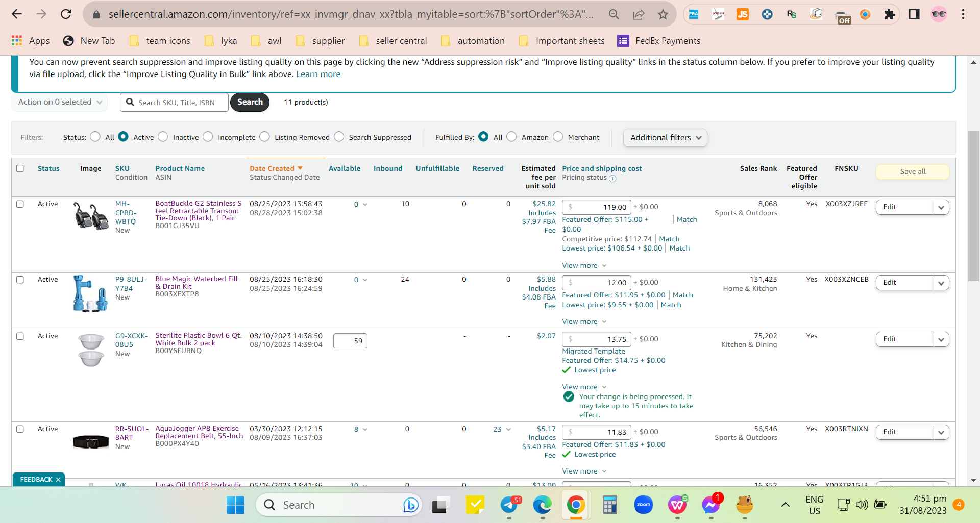Open Edit dropdown arrow for Sterilite bowl
980x523 pixels.
click(x=941, y=339)
